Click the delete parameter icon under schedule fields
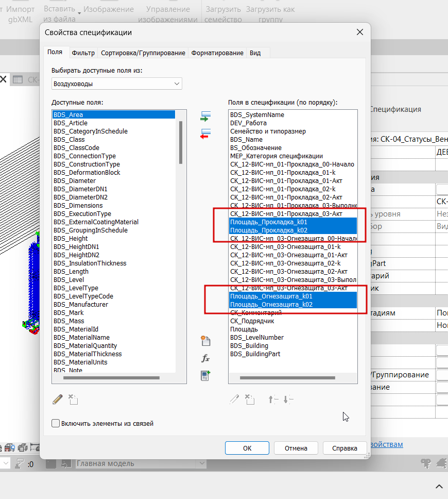The width and height of the screenshot is (448, 499). (250, 399)
